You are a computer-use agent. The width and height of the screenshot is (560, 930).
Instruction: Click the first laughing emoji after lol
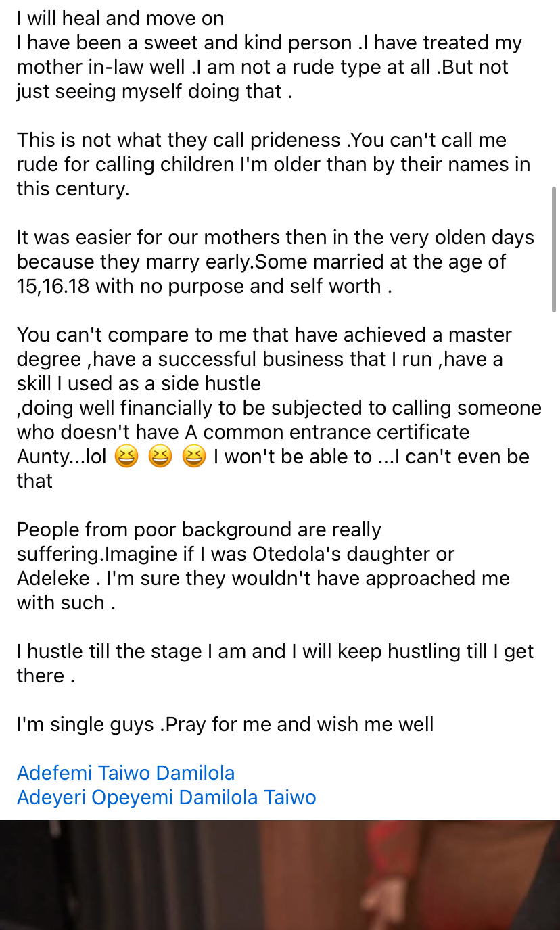(x=126, y=457)
